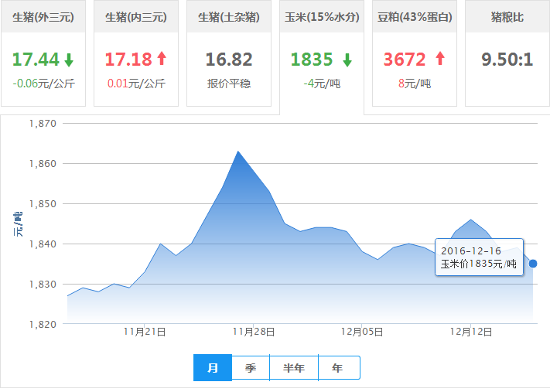Click the 17.18 price value
This screenshot has width=550, height=392.
128,60
